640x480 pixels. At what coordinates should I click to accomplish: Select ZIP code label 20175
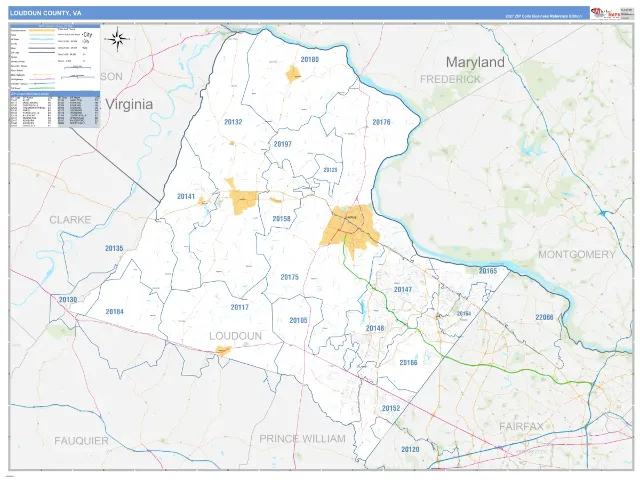(289, 277)
